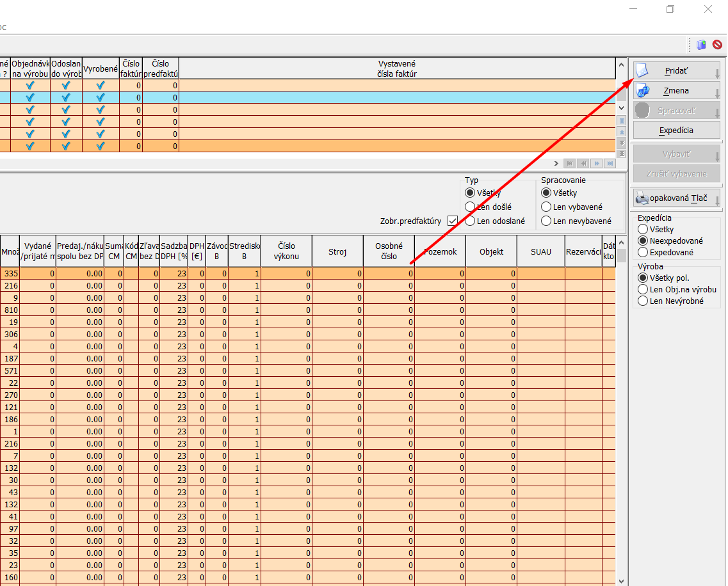Jump to last record using grid navigator
This screenshot has height=586, width=728.
[x=610, y=164]
